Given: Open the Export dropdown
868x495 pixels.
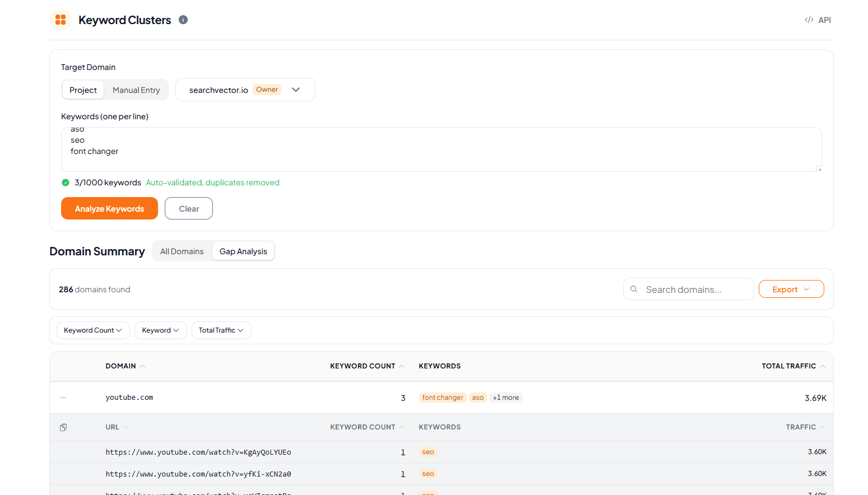Looking at the screenshot, I should (x=791, y=289).
